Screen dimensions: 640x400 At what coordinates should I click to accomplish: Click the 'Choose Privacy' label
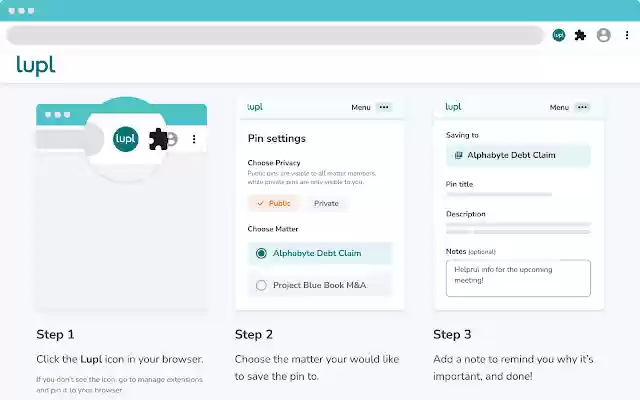pyautogui.click(x=274, y=162)
